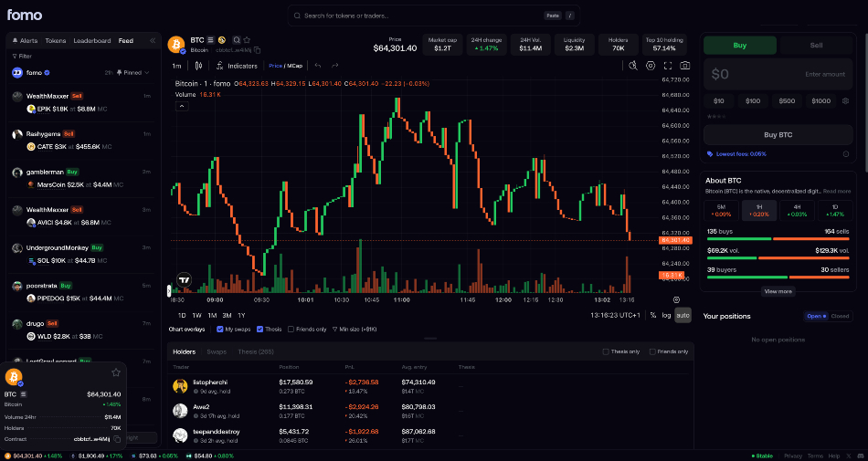Take a chart snapshot with camera icon
Image resolution: width=868 pixels, height=461 pixels.
tap(684, 66)
